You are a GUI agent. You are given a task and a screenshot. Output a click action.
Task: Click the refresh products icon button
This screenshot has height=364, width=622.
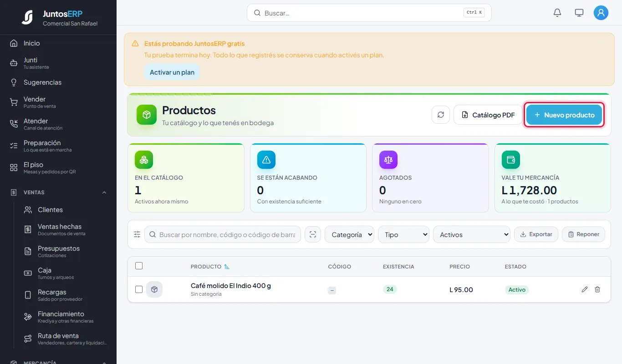pos(441,115)
